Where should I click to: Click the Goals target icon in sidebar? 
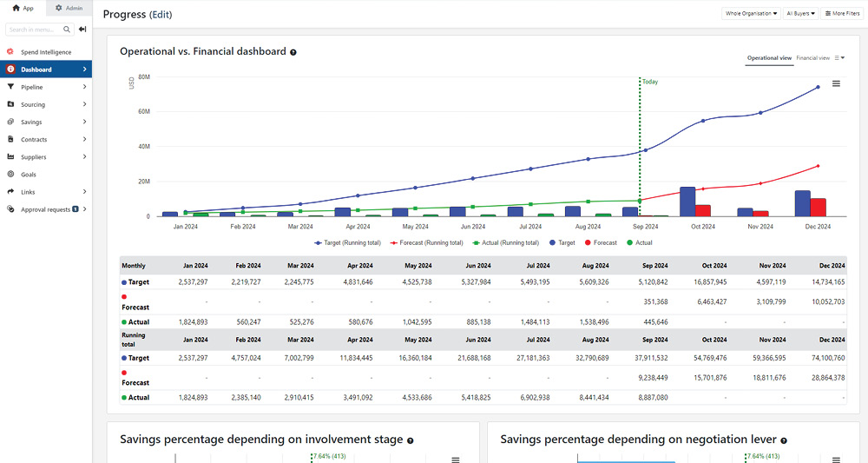[x=10, y=175]
